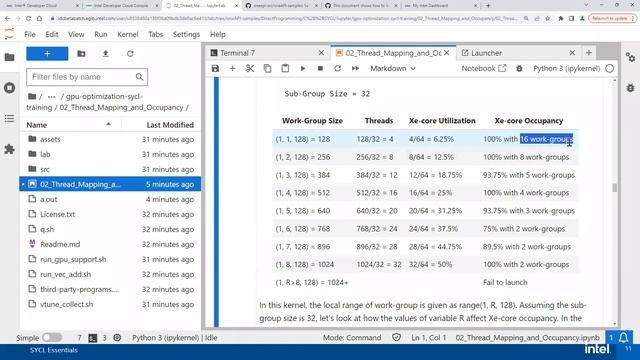Open notifications bell in status bar

pyautogui.click(x=623, y=337)
